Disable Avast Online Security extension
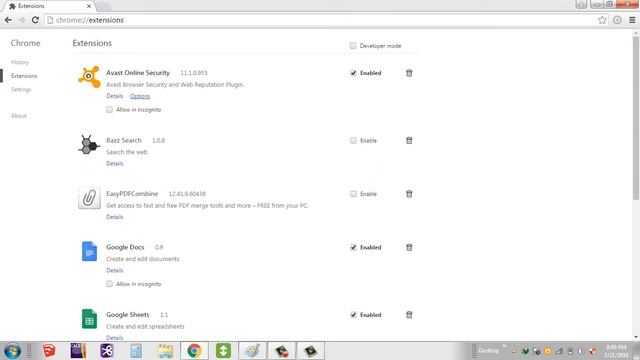 click(353, 73)
